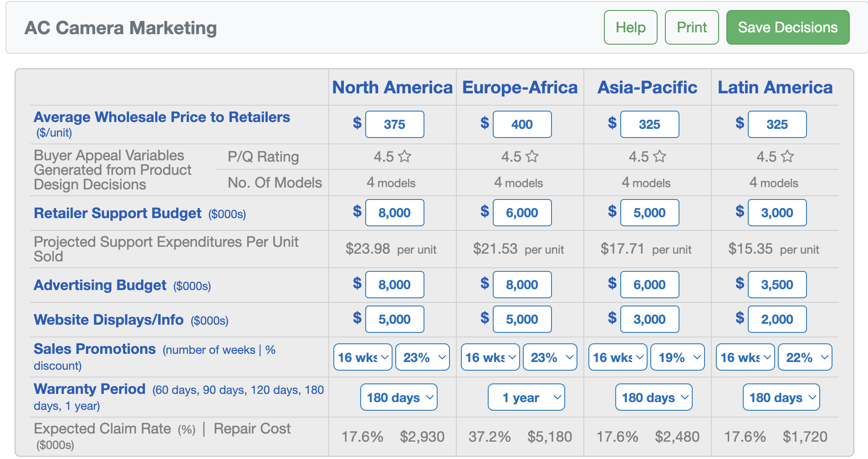
Task: Click the Latin America P/Q rating star
Action: pos(787,157)
